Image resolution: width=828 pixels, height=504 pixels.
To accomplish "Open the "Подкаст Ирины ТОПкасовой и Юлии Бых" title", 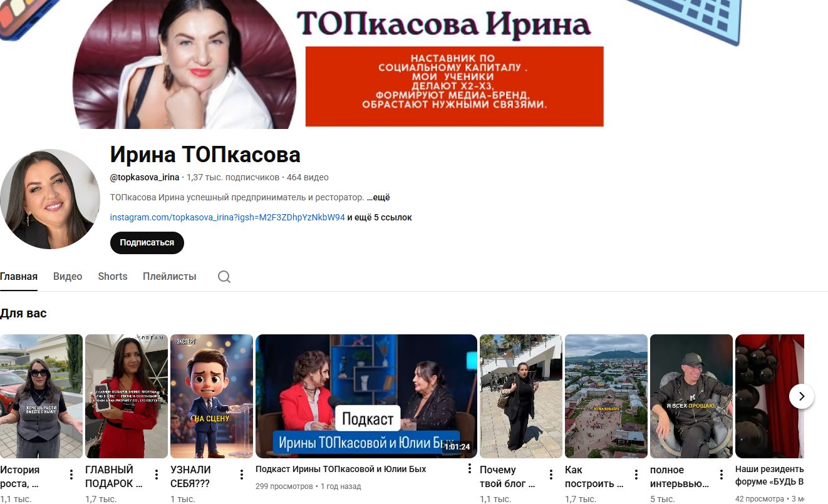I will click(341, 469).
